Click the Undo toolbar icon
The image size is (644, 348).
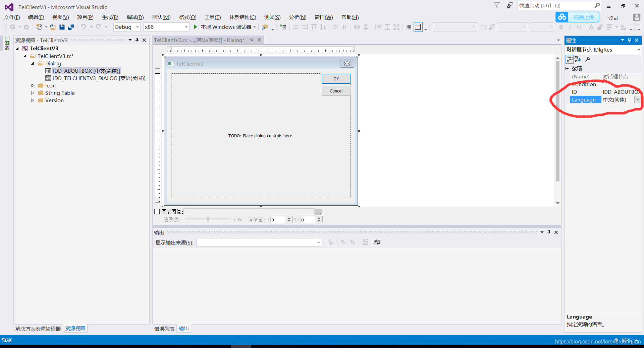tap(84, 27)
